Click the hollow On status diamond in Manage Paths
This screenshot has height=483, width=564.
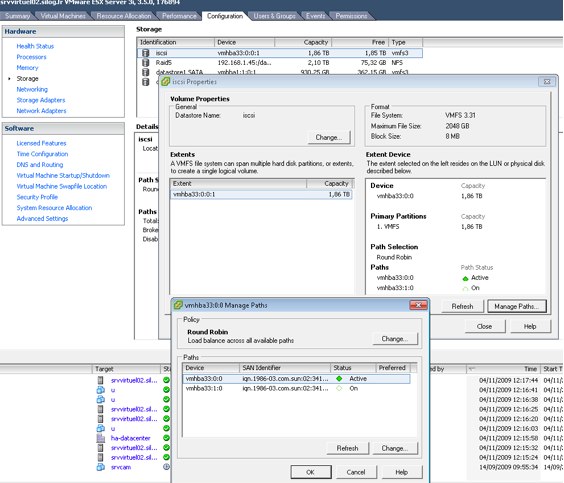[339, 388]
